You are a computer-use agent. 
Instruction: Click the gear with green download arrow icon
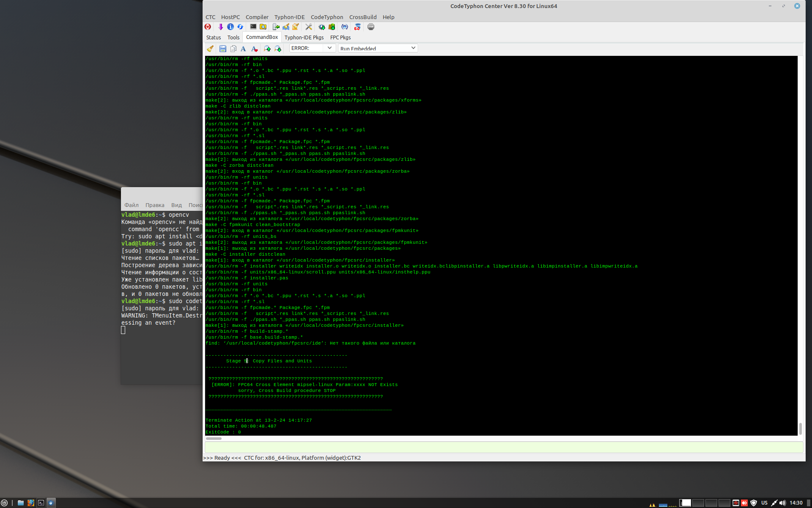click(x=322, y=27)
